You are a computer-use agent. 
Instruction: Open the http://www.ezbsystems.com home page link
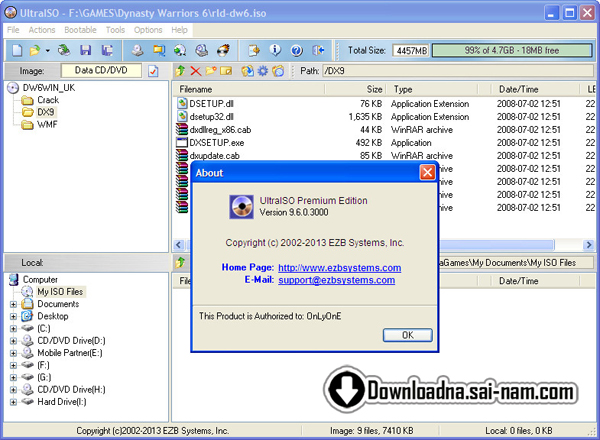(x=339, y=267)
